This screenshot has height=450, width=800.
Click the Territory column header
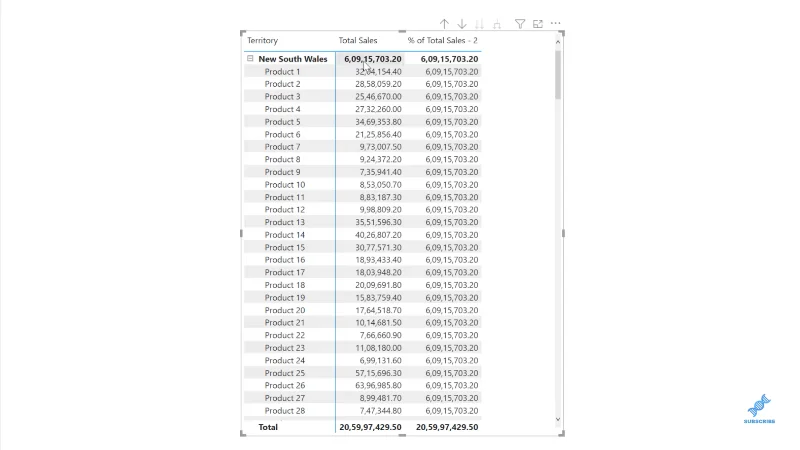pos(262,40)
